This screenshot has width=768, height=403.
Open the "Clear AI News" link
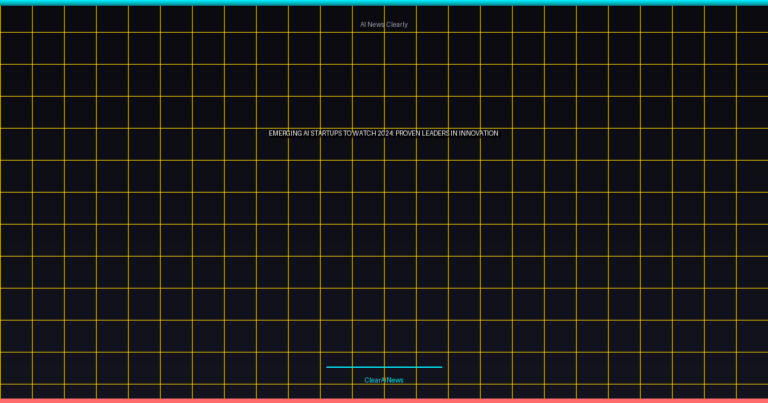[x=384, y=380]
